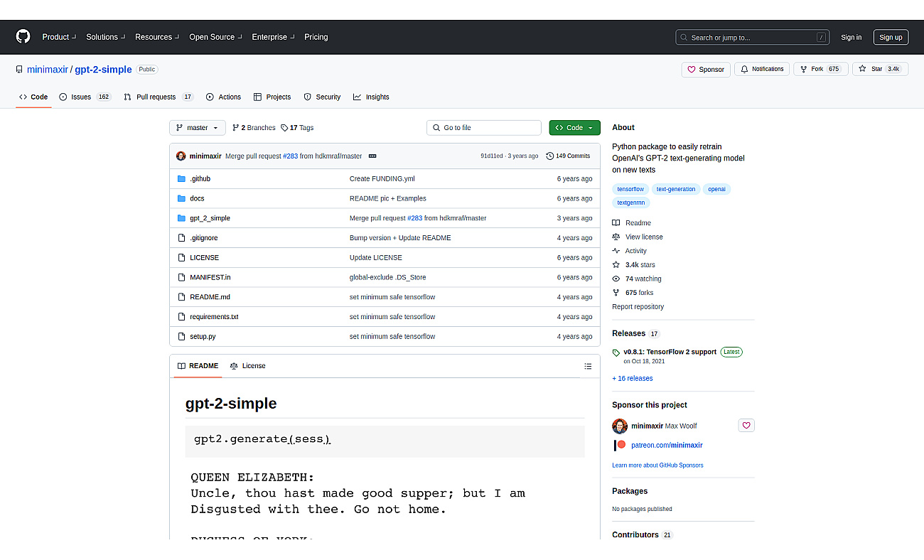
Task: View the 74 watching link
Action: tap(637, 279)
